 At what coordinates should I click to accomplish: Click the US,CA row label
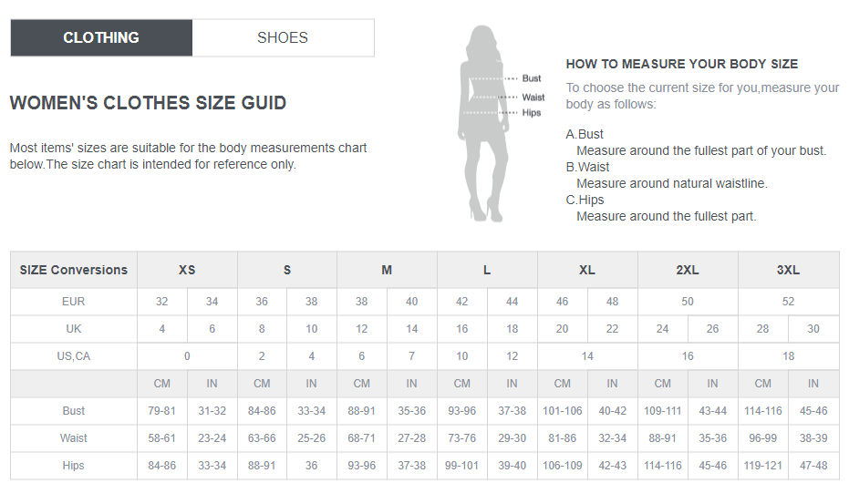point(74,356)
